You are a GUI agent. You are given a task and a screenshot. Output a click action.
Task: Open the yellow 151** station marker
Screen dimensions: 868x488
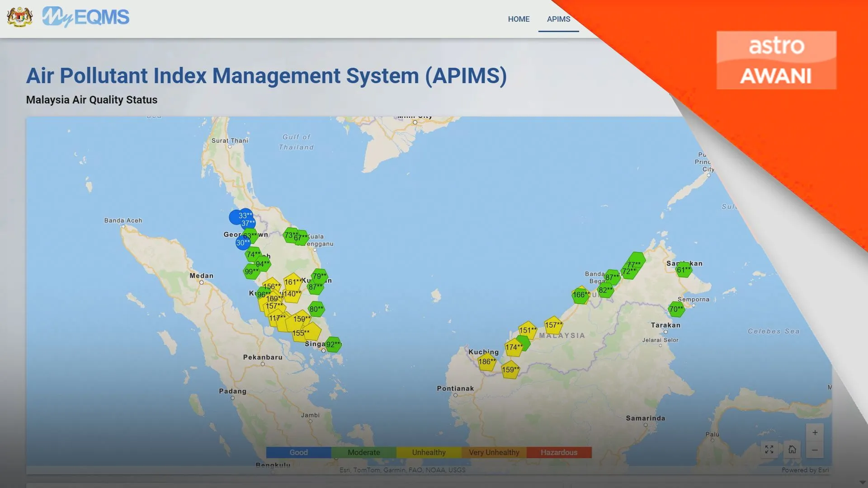(x=528, y=330)
